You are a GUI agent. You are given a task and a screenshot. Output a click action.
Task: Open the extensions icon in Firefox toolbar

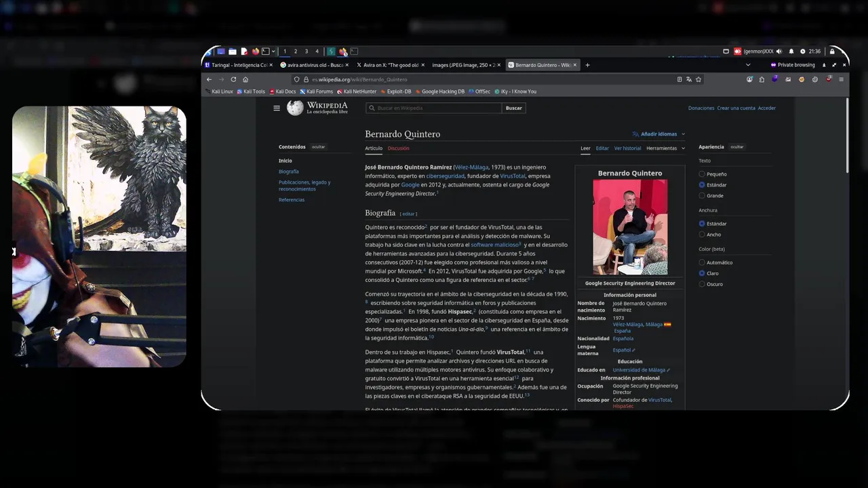click(x=762, y=79)
